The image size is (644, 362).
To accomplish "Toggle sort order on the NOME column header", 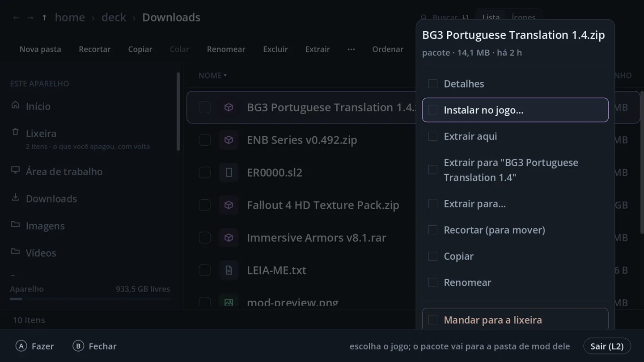I will click(x=212, y=76).
